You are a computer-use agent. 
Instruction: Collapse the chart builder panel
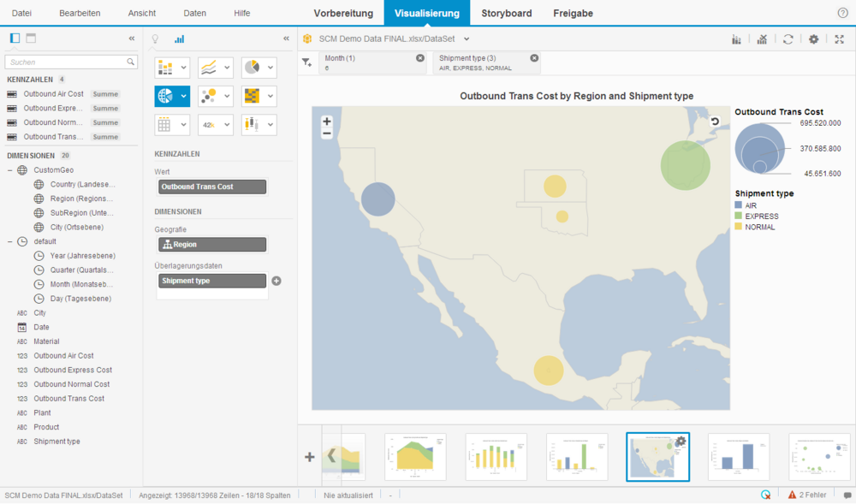[286, 39]
